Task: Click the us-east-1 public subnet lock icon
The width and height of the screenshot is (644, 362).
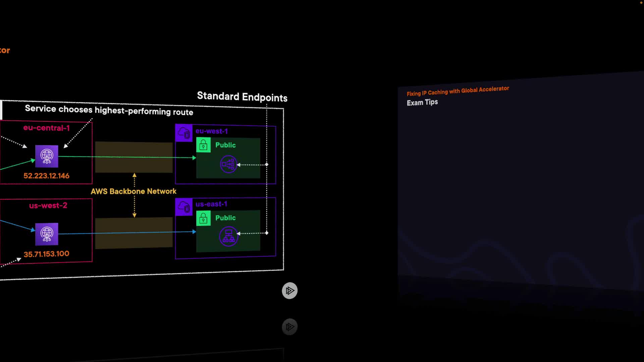Action: [203, 219]
